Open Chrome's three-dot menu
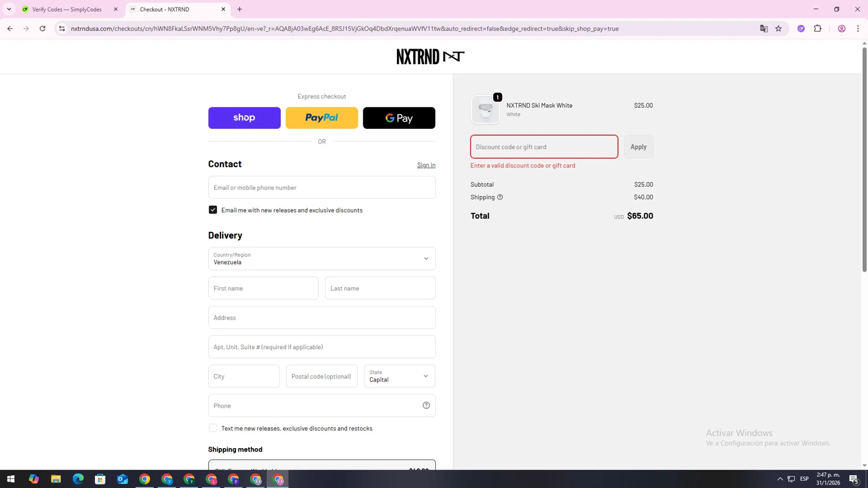 [x=858, y=28]
